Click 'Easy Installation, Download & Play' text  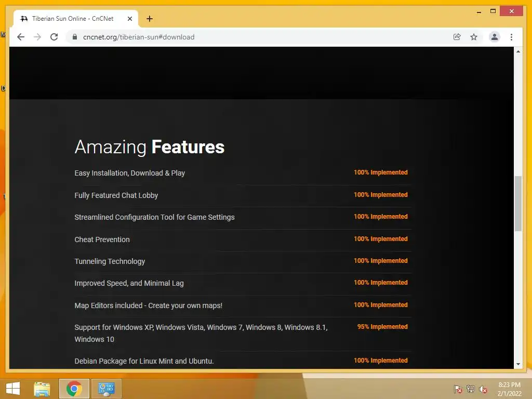click(x=129, y=173)
